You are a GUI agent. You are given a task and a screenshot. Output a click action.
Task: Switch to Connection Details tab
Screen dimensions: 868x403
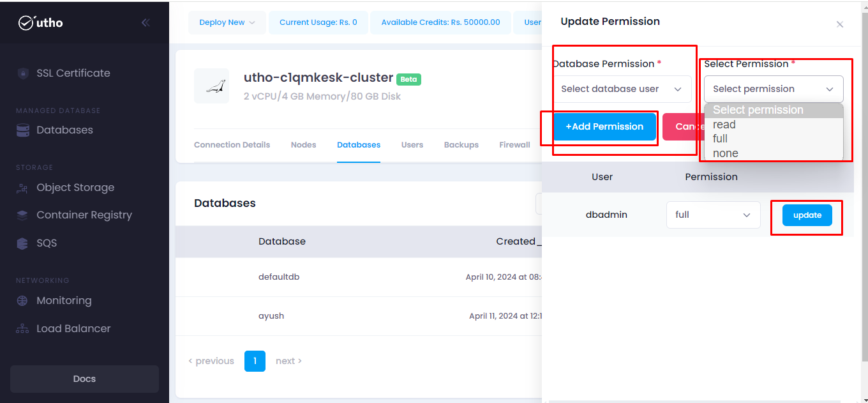click(x=232, y=145)
